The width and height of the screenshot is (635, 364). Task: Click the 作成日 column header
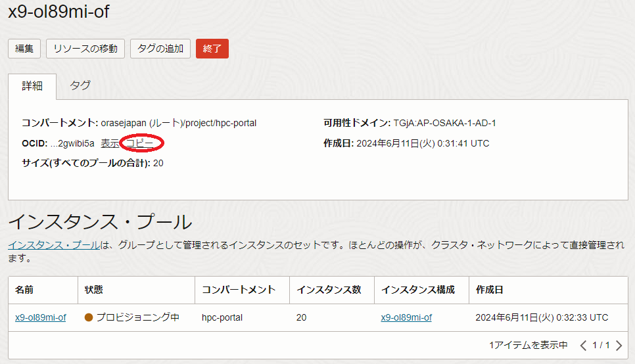click(489, 290)
